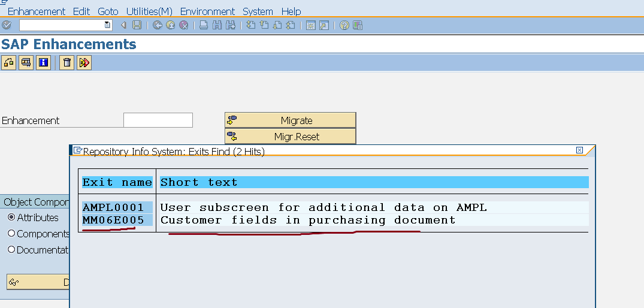Click the 'Exit name' column header
This screenshot has width=644, height=308.
[x=117, y=182]
